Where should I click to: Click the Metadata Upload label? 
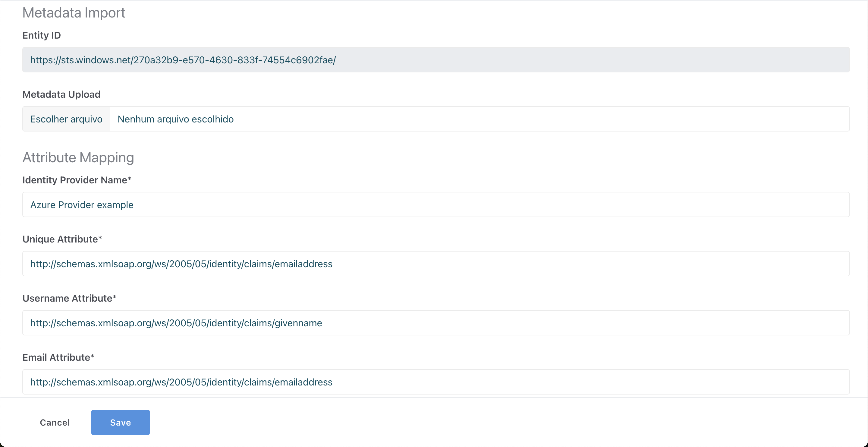(x=61, y=94)
